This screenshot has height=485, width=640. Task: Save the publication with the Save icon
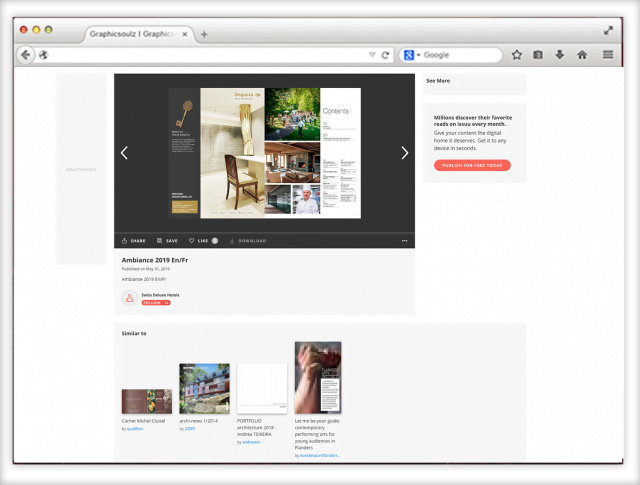pos(166,241)
